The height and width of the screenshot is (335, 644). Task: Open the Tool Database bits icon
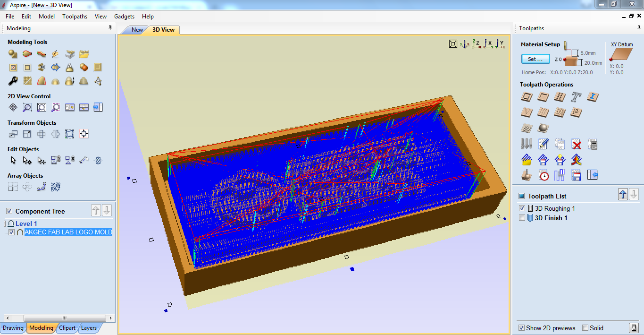tap(527, 144)
